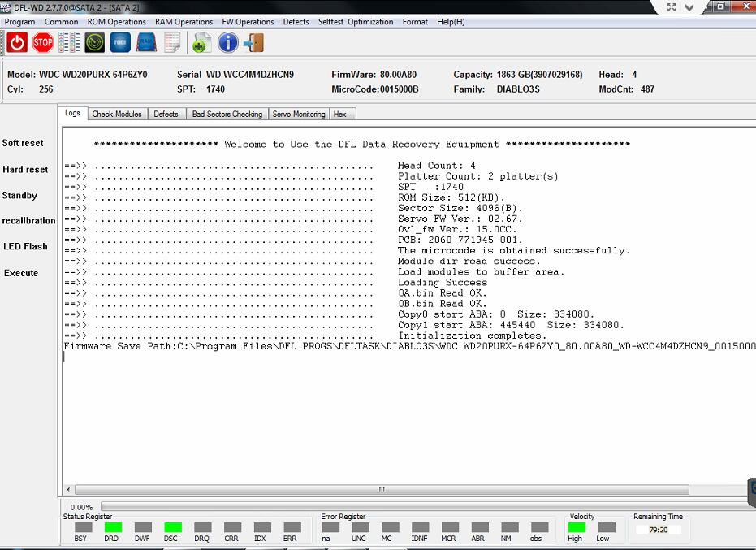The image size is (756, 550).
Task: Click the Low velocity indicator
Action: [607, 527]
